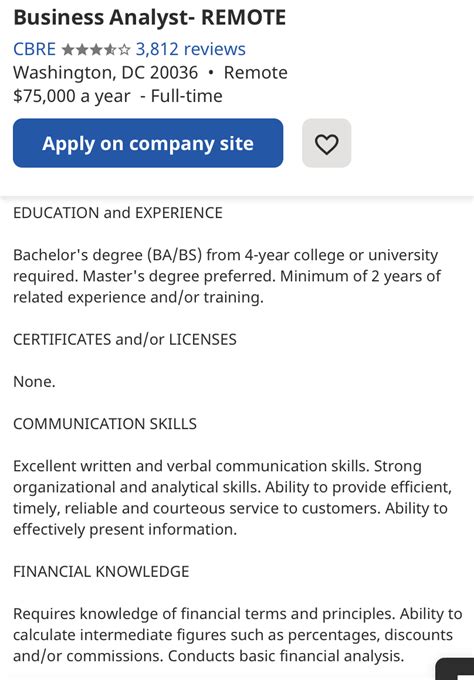Viewport: 474px width, 680px height.
Task: Click the None. text under certificates
Action: point(34,382)
